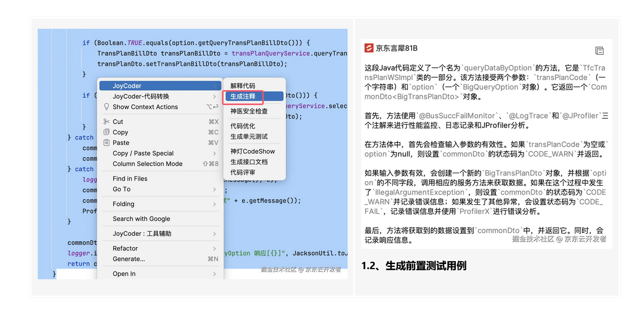644x312 pixels.
Task: Open Copy / Paste Special entry
Action: pos(160,153)
